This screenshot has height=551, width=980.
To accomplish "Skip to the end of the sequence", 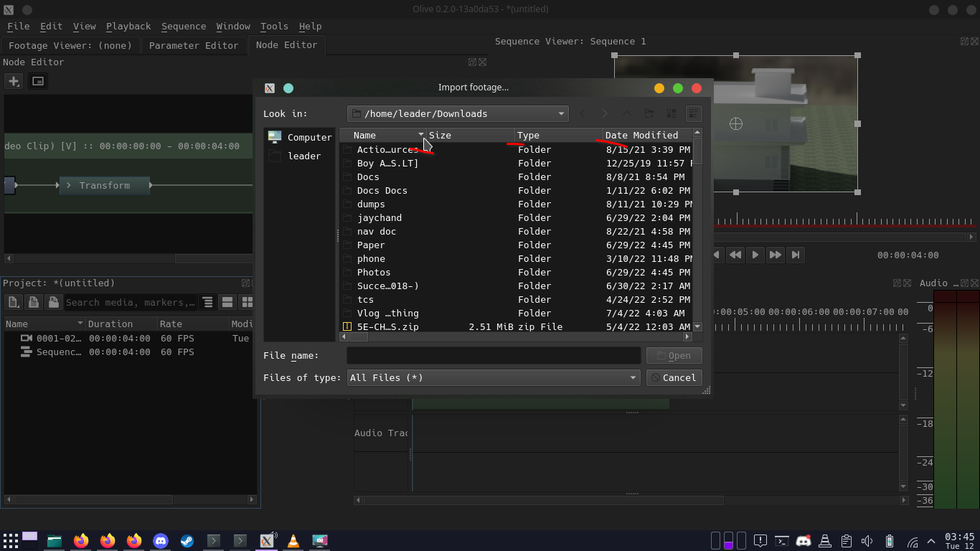I will [x=795, y=255].
